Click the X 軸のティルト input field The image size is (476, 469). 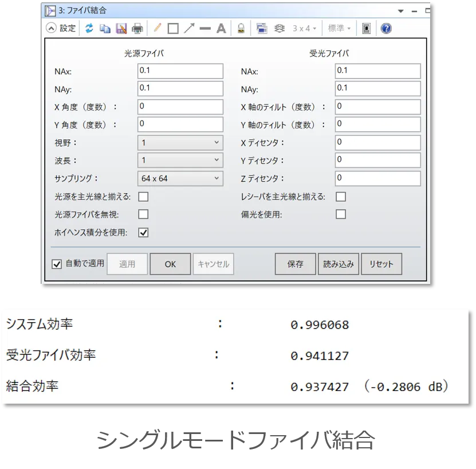pos(378,107)
